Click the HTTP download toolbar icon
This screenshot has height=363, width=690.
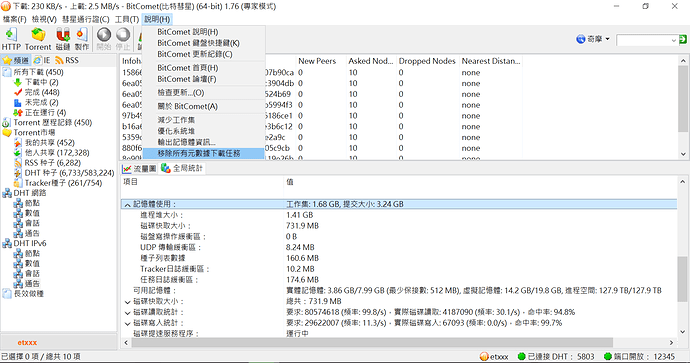coord(11,39)
